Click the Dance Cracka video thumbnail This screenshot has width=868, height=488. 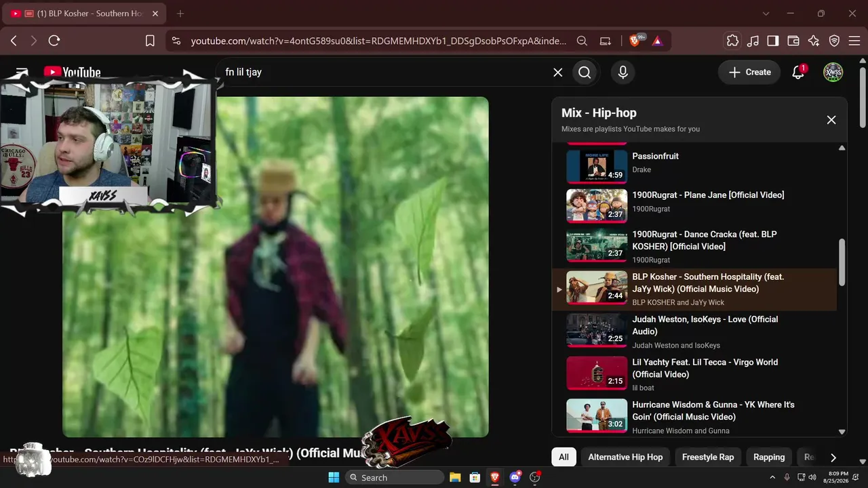click(x=597, y=246)
